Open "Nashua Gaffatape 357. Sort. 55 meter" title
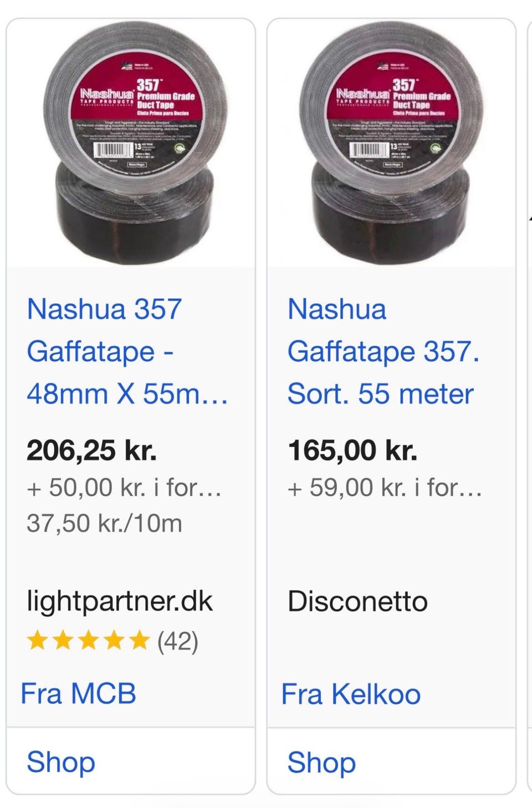Viewport: 532px width, 808px height. [383, 351]
